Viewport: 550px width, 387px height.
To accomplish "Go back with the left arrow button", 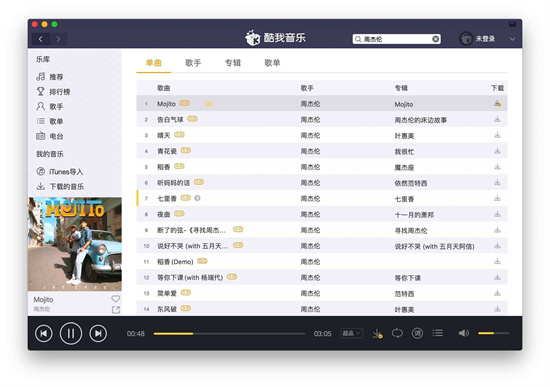I will (x=41, y=39).
